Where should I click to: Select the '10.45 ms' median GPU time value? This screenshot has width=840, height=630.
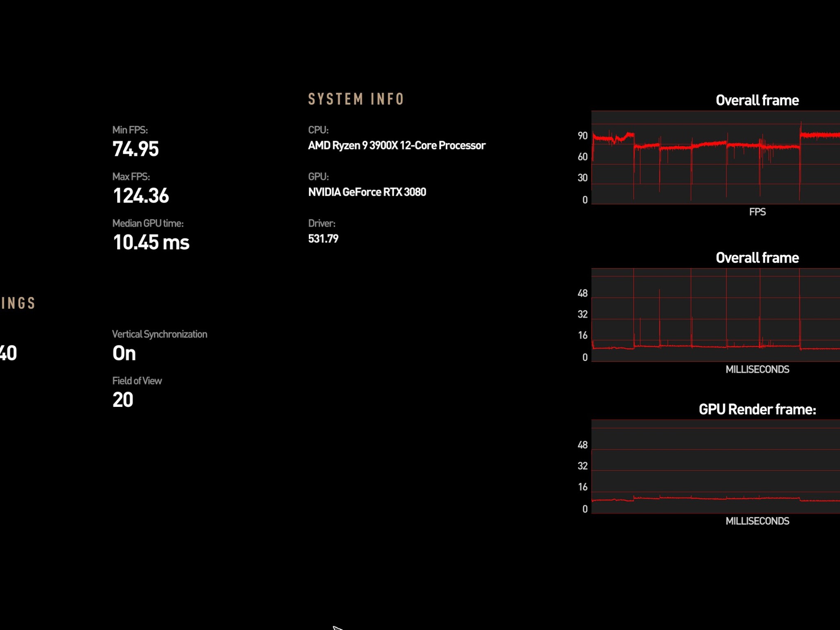pos(151,242)
